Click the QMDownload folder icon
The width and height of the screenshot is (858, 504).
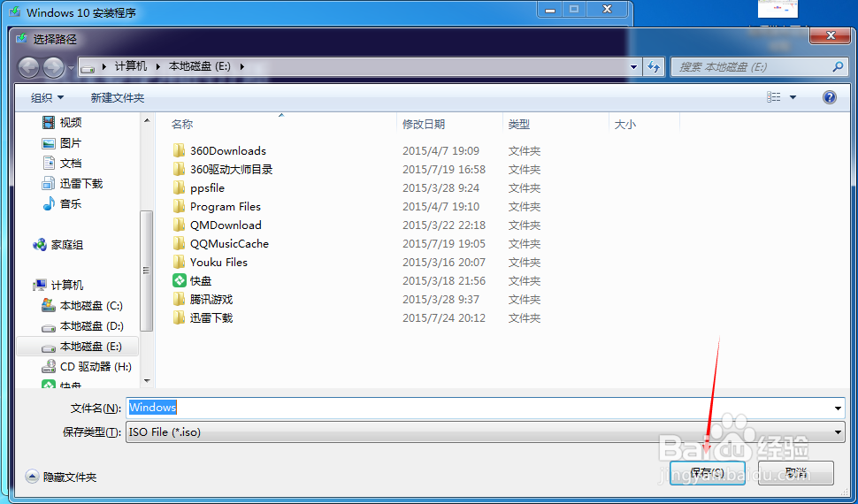[x=179, y=225]
